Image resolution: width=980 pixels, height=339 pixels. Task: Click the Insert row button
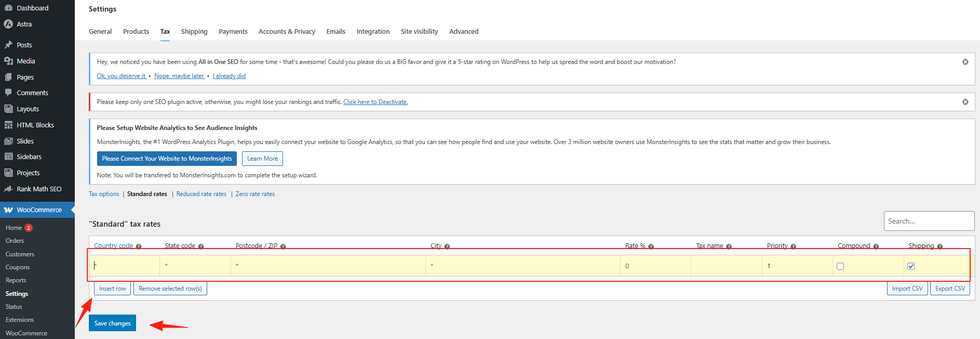(112, 289)
